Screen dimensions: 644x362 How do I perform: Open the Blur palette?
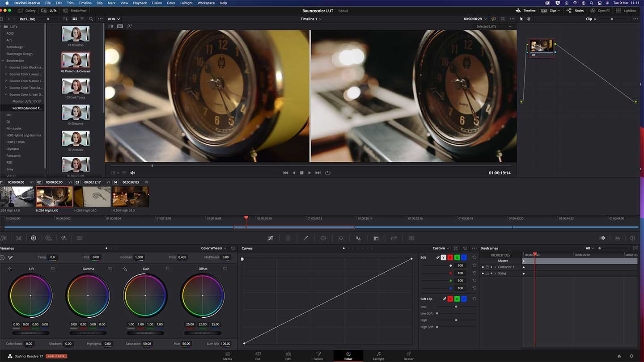point(358,238)
